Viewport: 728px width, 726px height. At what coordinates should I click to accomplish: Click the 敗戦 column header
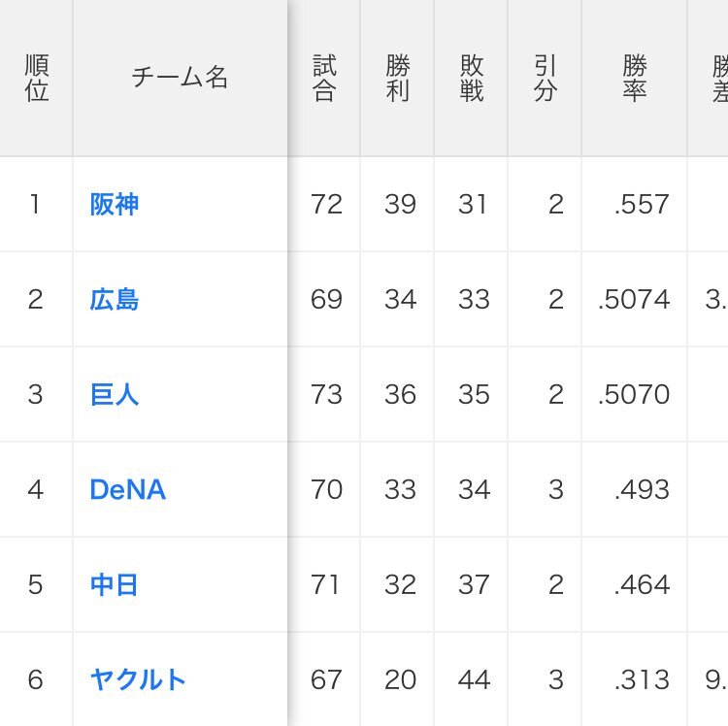point(471,78)
